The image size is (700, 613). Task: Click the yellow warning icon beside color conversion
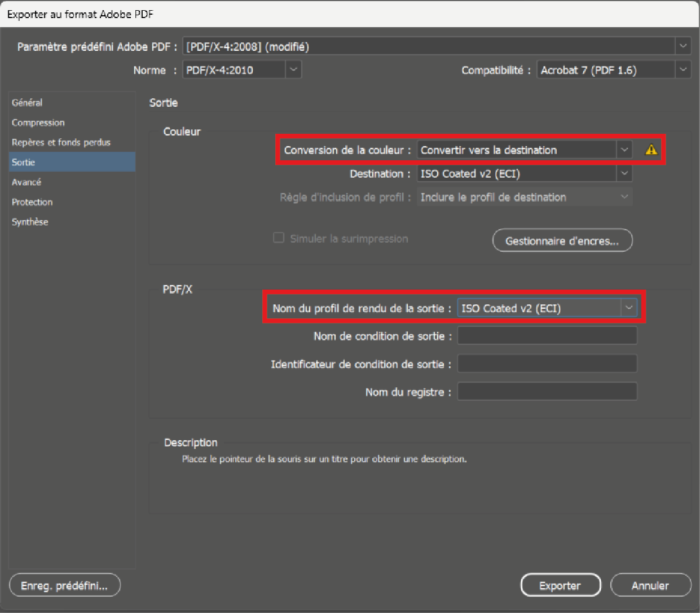[x=651, y=150]
